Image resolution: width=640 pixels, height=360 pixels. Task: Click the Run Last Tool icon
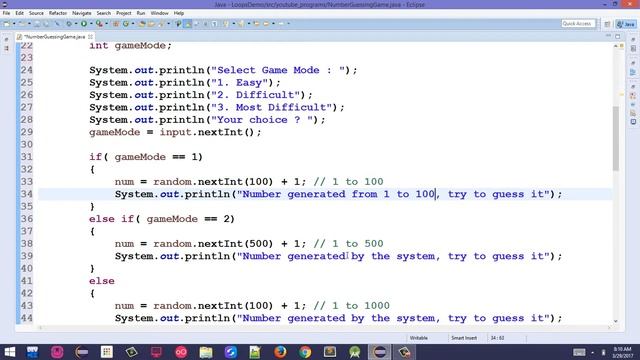tap(99, 24)
